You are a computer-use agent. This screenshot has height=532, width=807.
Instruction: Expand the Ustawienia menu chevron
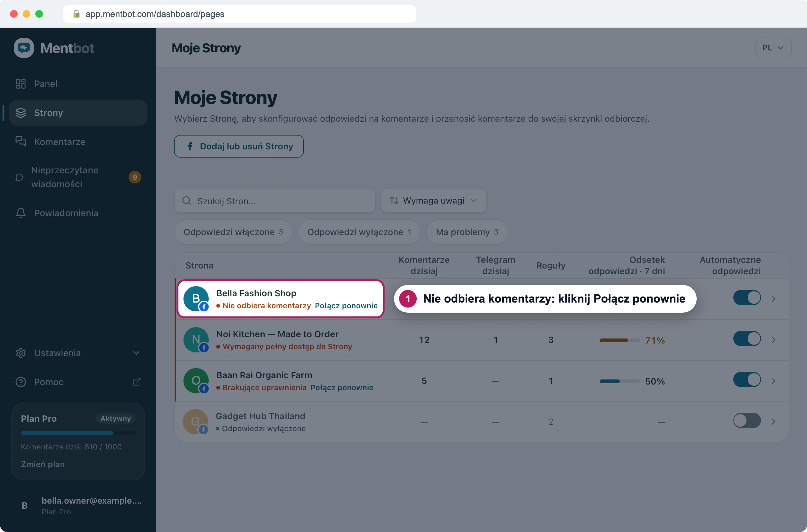pyautogui.click(x=136, y=353)
